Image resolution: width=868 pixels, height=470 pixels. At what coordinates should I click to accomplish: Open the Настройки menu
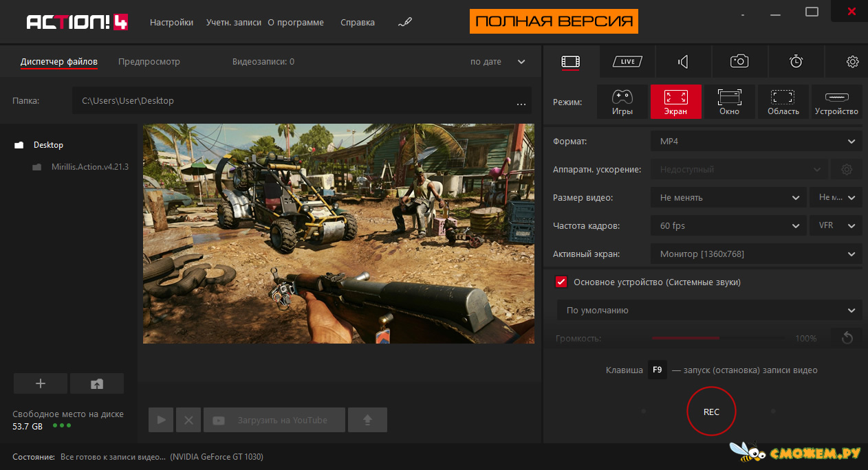(x=171, y=23)
